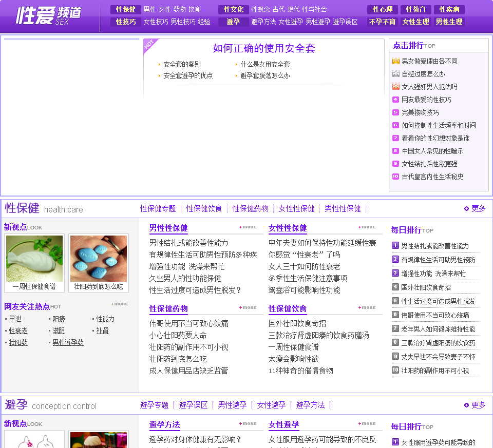Open hot topic link 早泄

coord(15,319)
